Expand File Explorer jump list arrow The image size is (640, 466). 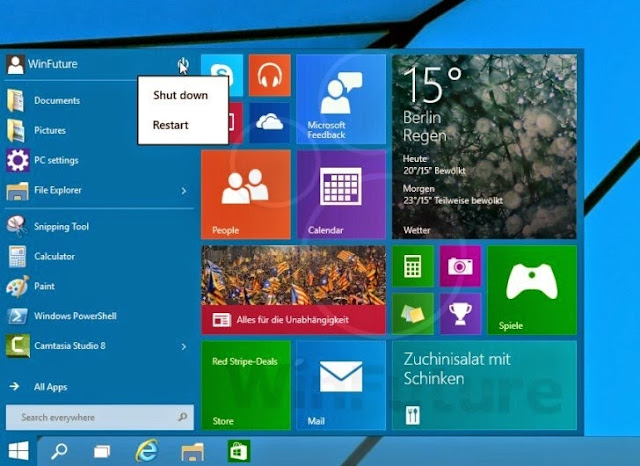(x=184, y=191)
